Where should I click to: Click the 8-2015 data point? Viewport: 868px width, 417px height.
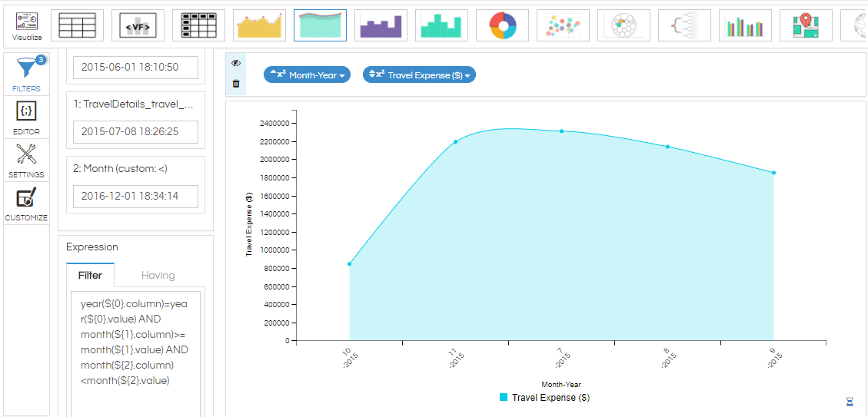(x=667, y=147)
